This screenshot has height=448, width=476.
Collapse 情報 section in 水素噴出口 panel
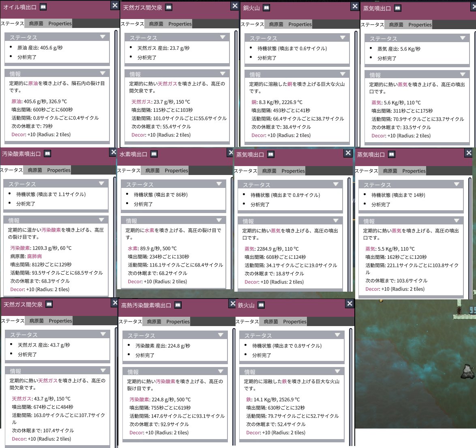pyautogui.click(x=219, y=220)
